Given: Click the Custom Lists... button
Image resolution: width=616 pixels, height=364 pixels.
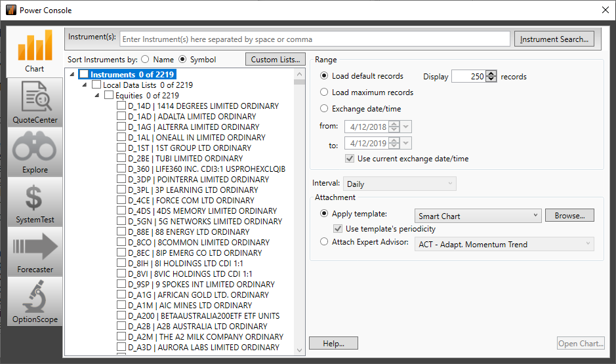Looking at the screenshot, I should coord(276,59).
